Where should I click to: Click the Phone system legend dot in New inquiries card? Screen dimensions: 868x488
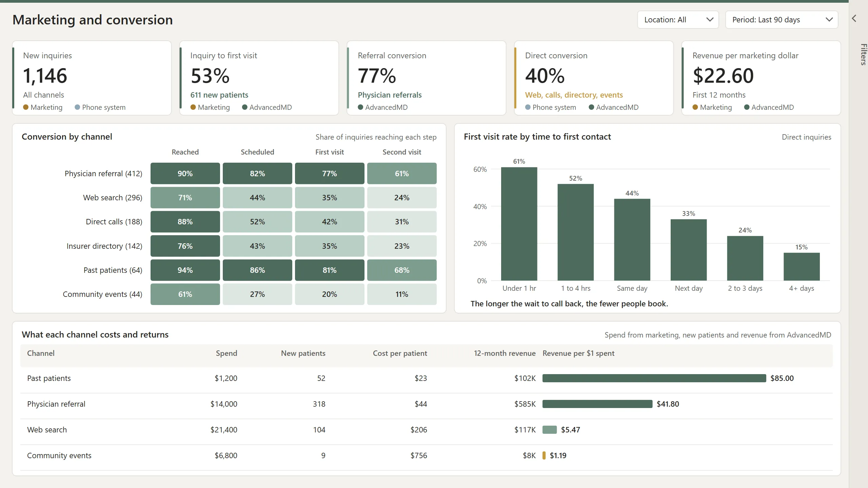click(x=77, y=107)
